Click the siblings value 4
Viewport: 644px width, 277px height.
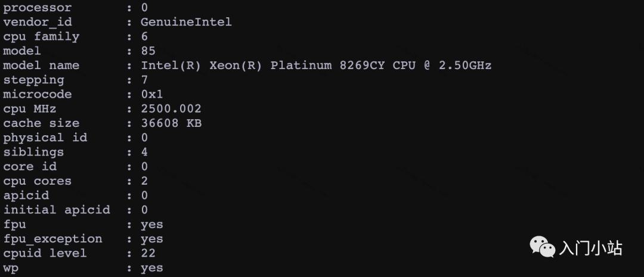[x=144, y=152]
